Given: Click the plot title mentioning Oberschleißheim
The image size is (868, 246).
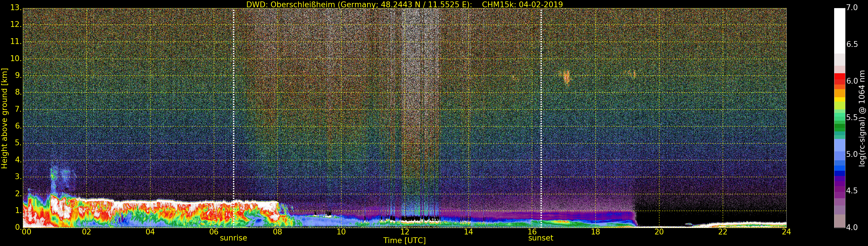Looking at the screenshot, I should point(404,4).
